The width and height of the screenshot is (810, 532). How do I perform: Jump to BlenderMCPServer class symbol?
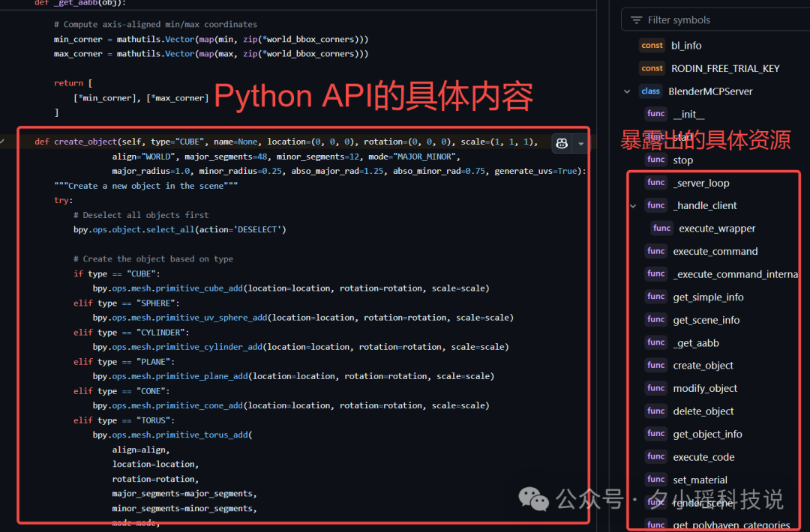tap(710, 91)
